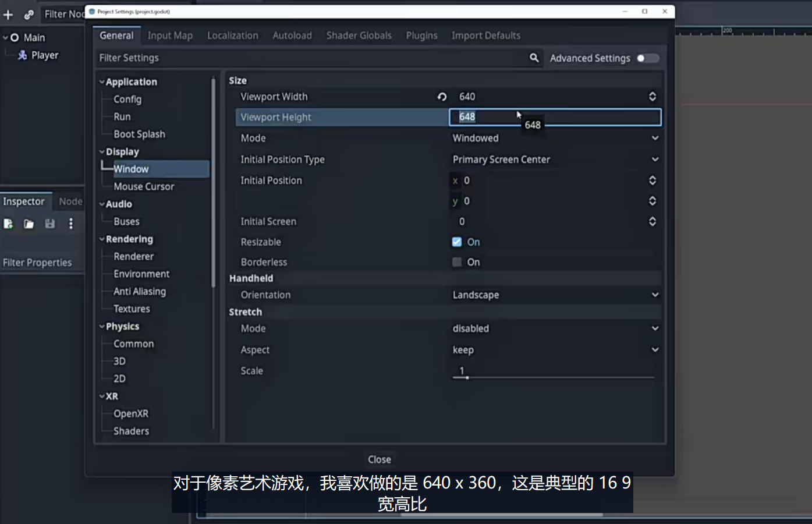Uncheck the Resizable On checkbox
Image resolution: width=812 pixels, height=524 pixels.
[457, 242]
